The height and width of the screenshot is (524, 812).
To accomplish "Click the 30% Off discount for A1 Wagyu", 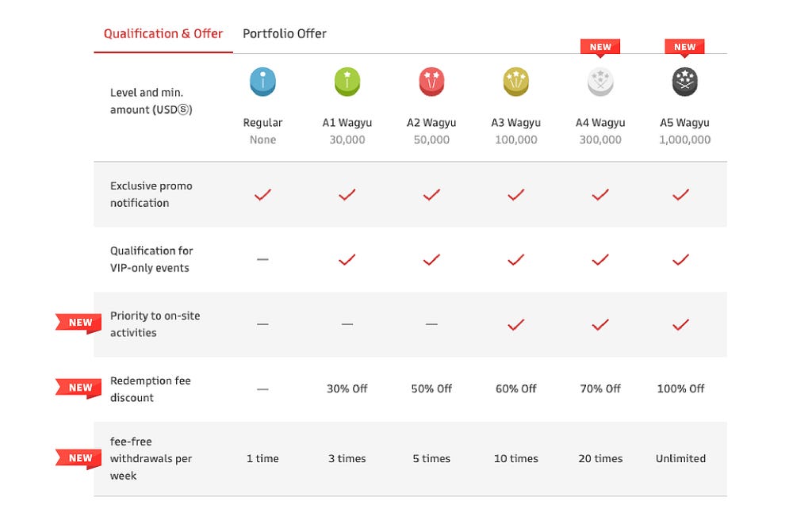I will (x=347, y=388).
